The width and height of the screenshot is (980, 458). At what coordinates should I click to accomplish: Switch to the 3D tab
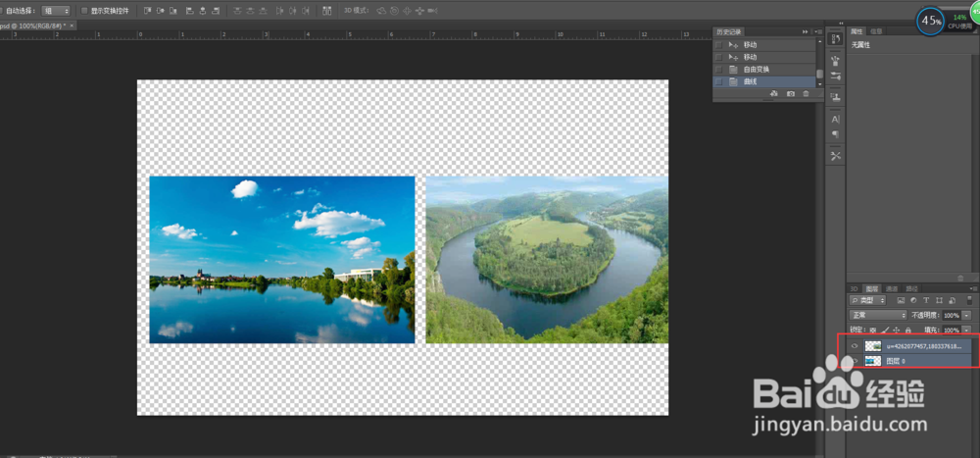pyautogui.click(x=854, y=289)
